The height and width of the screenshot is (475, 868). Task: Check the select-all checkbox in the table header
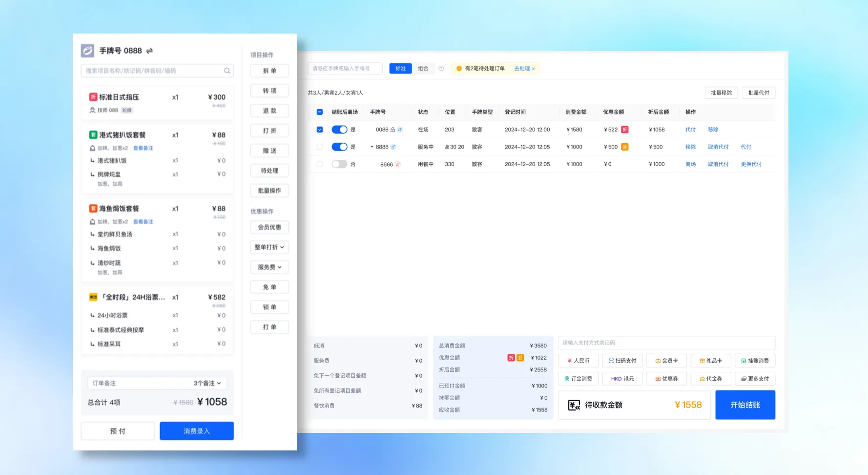click(320, 112)
